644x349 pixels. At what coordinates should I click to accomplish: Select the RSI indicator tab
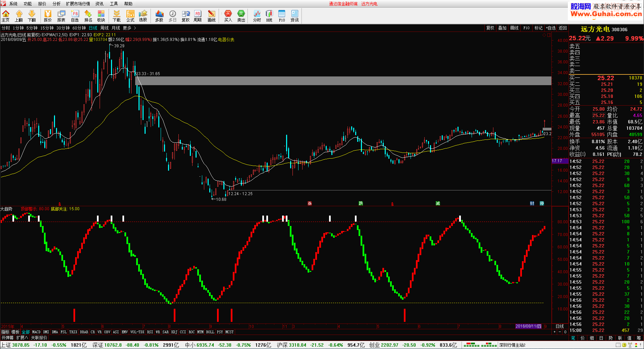150,332
